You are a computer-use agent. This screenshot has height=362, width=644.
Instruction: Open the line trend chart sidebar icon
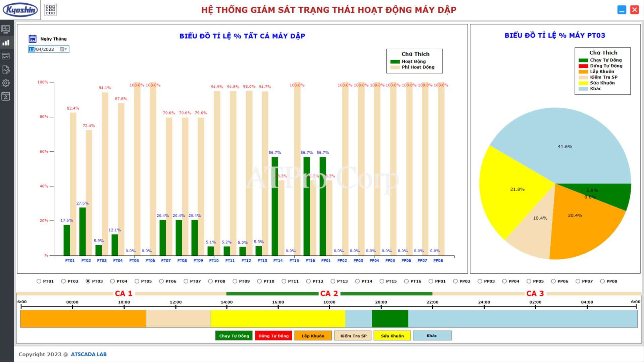pos(6,56)
